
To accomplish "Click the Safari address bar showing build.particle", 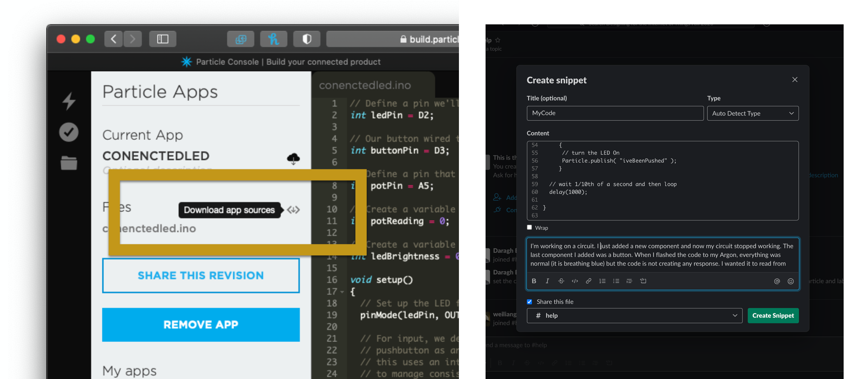I will click(393, 39).
